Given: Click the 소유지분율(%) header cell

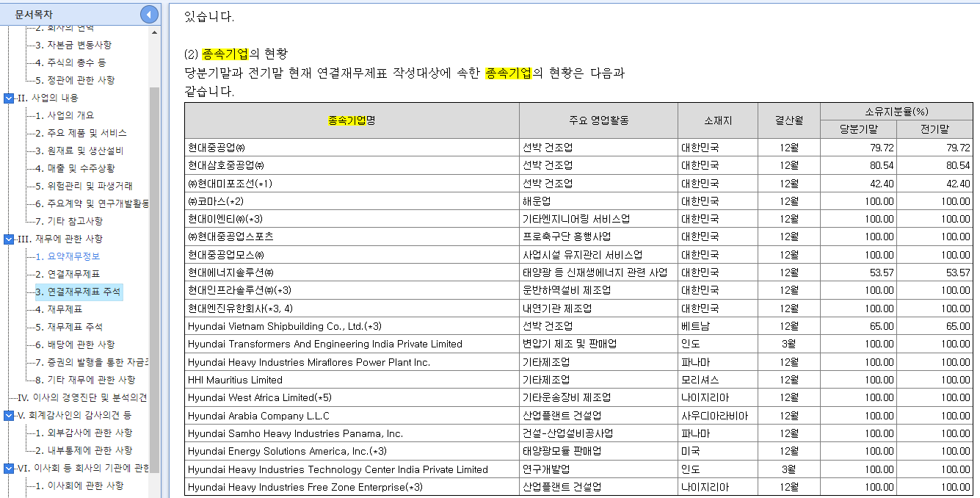Looking at the screenshot, I should click(896, 112).
